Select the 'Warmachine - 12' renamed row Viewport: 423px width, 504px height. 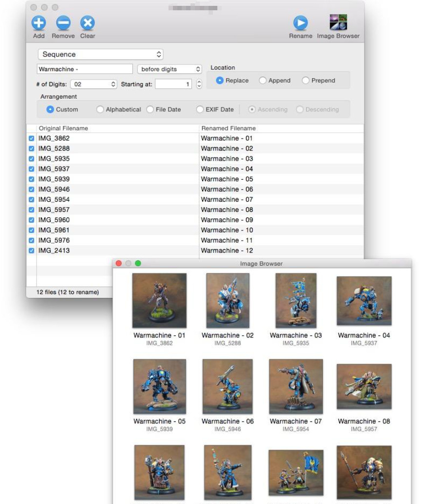(x=227, y=251)
